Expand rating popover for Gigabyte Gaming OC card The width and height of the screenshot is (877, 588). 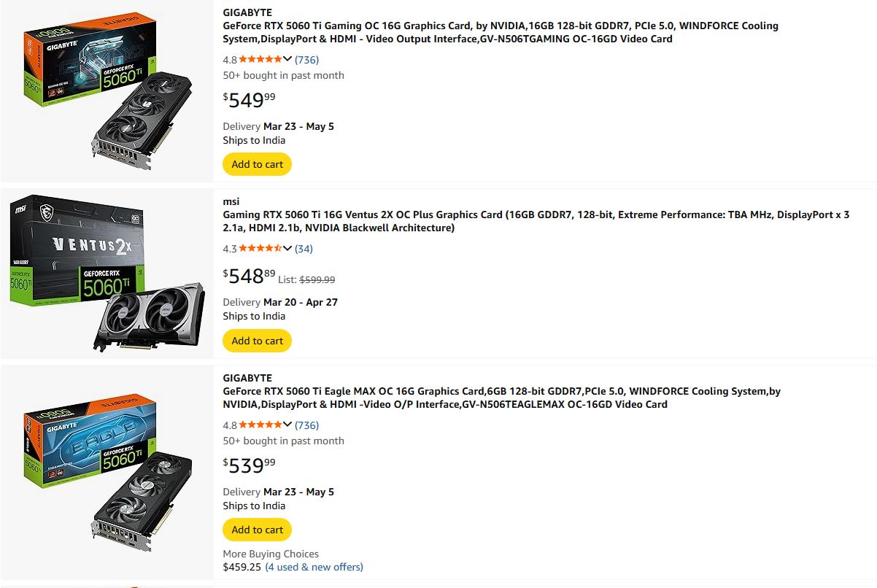point(287,60)
